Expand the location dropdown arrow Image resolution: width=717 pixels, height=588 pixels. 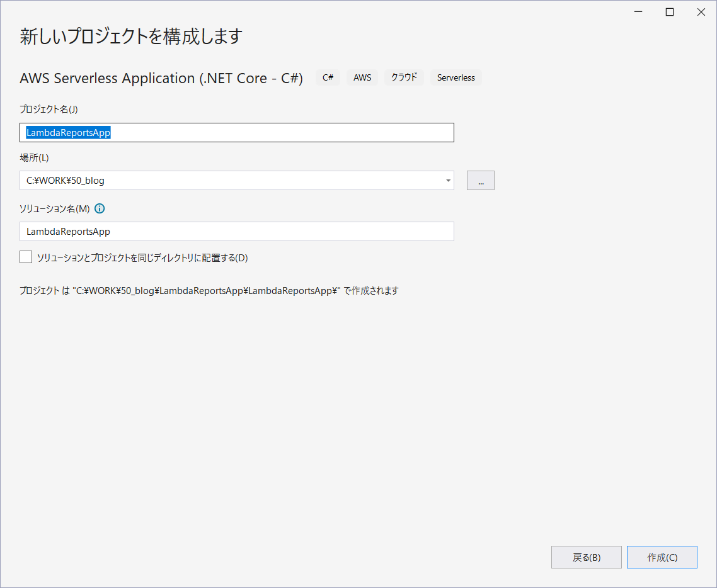[x=448, y=181]
